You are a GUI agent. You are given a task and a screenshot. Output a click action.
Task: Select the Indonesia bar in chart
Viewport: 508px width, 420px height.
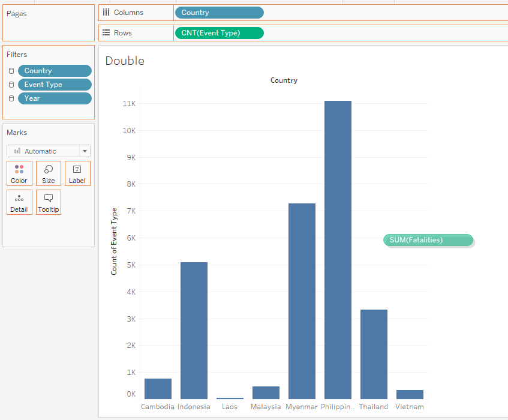point(194,330)
